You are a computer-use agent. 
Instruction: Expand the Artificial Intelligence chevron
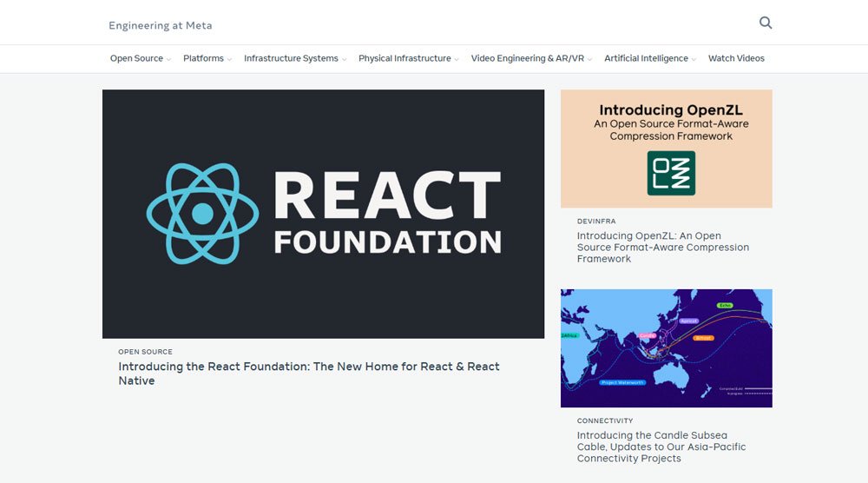coord(694,59)
